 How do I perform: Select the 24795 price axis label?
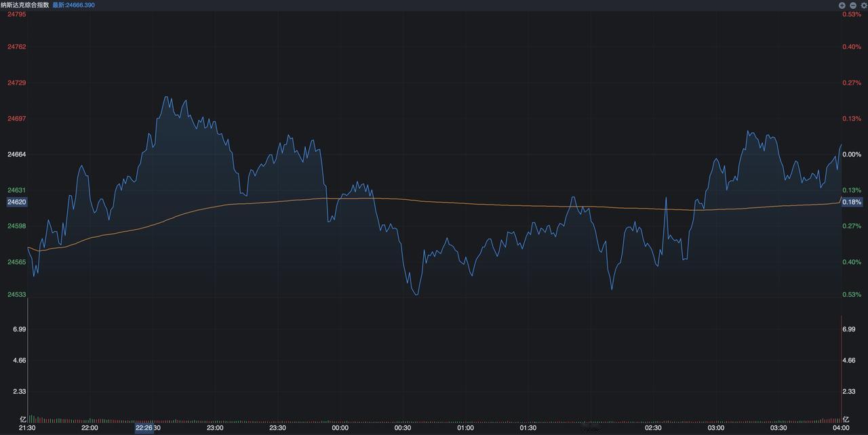pyautogui.click(x=17, y=14)
